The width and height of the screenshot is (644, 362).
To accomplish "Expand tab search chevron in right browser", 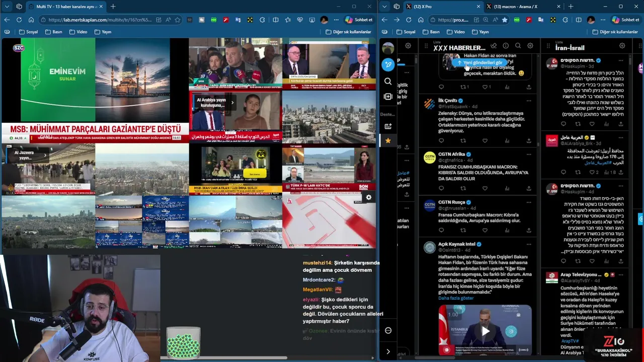I will (385, 7).
